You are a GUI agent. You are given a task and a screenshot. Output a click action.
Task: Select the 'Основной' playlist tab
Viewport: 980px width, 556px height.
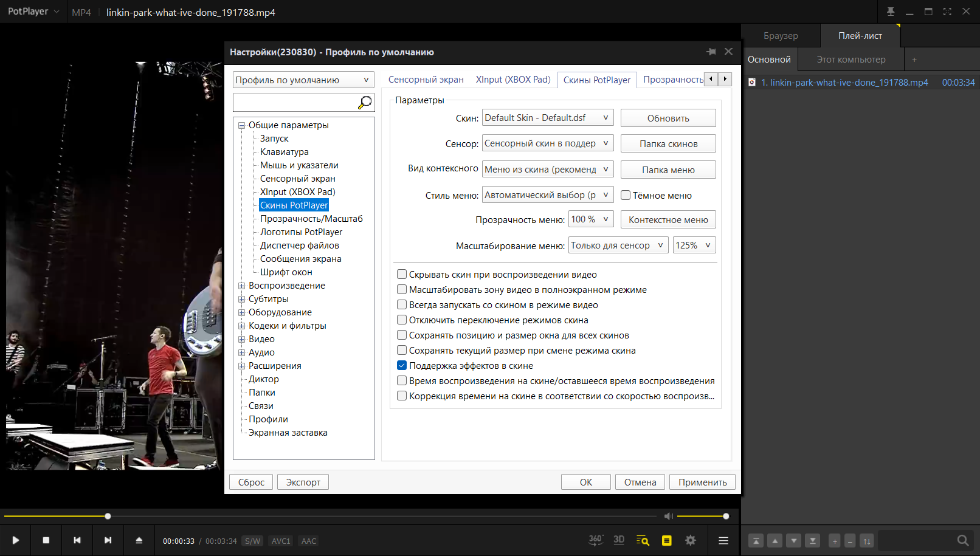pyautogui.click(x=770, y=60)
